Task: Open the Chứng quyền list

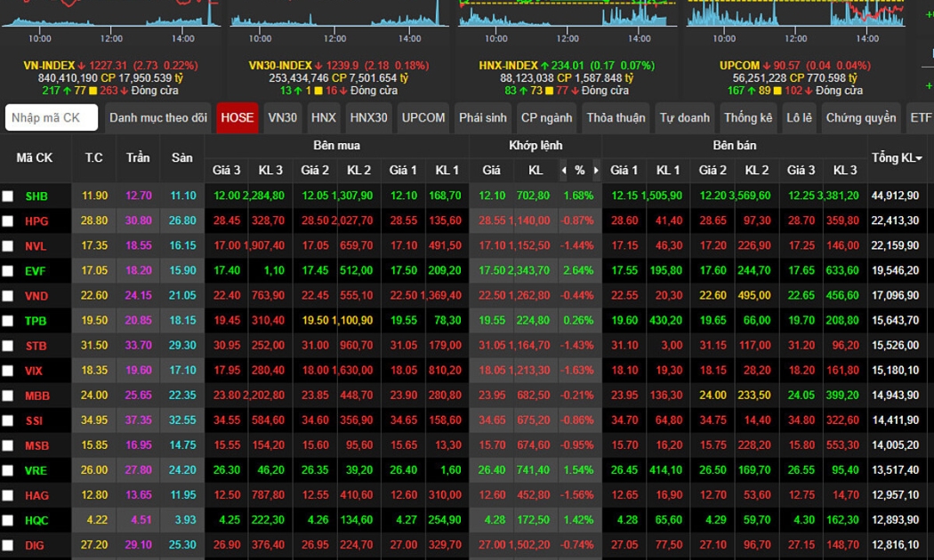Action: [x=861, y=117]
